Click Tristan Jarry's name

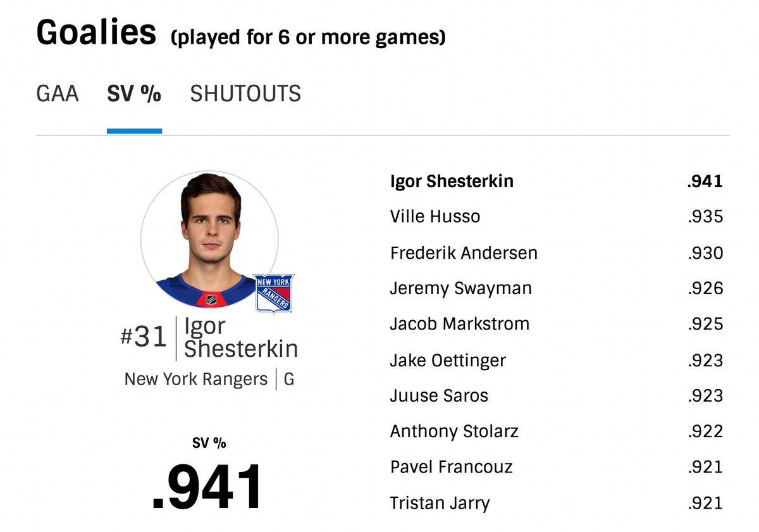[x=440, y=504]
